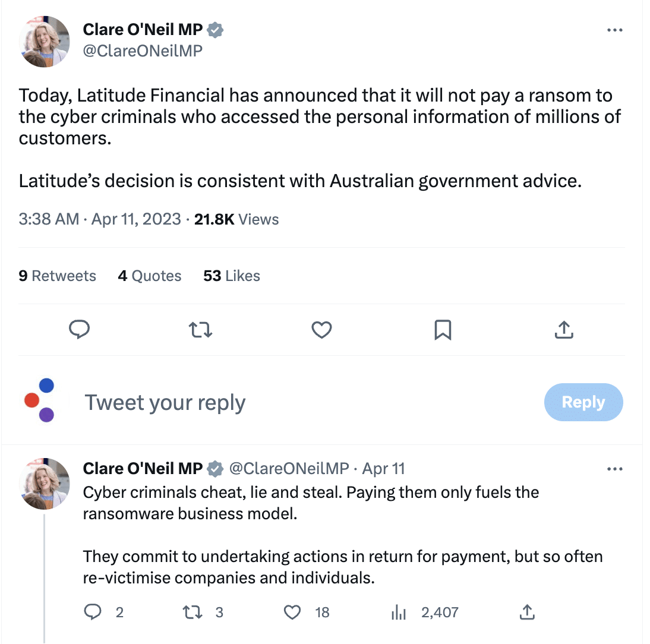Open more options menu on main tweet

614,30
